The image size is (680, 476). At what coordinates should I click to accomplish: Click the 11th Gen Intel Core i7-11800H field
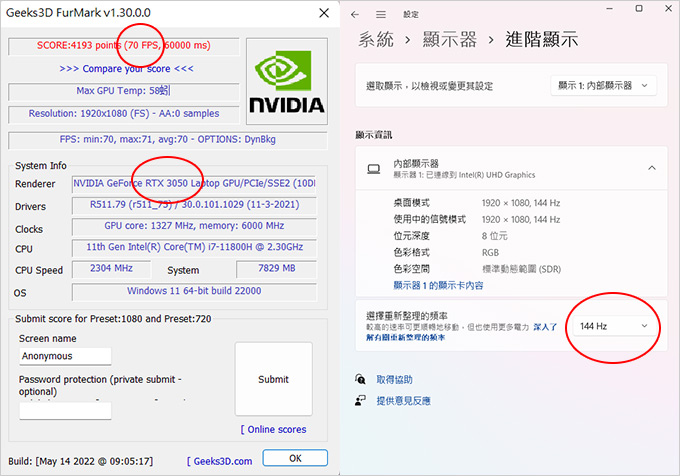pos(194,248)
